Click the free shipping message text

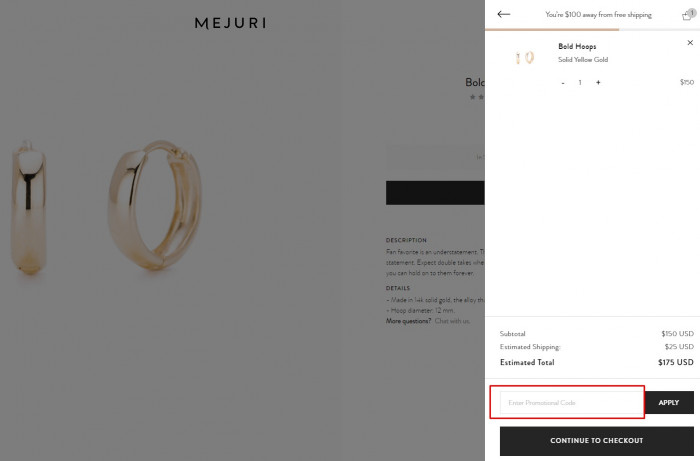(598, 15)
